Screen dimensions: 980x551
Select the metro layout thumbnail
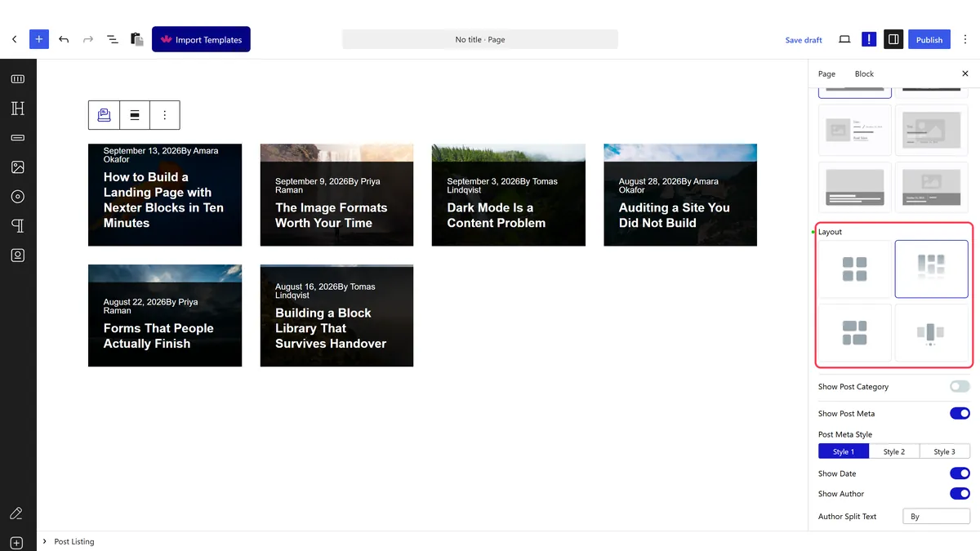point(855,332)
